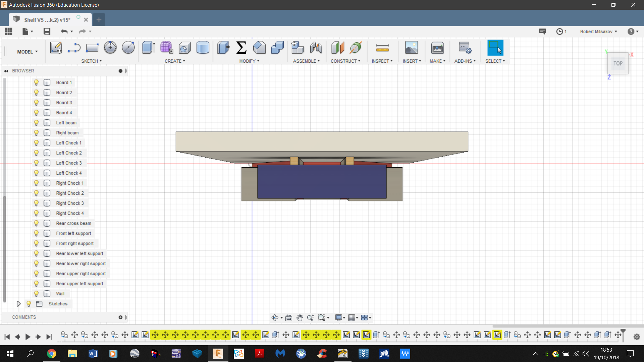Jump to timeline beginning
This screenshot has width=644, height=362.
point(7,337)
